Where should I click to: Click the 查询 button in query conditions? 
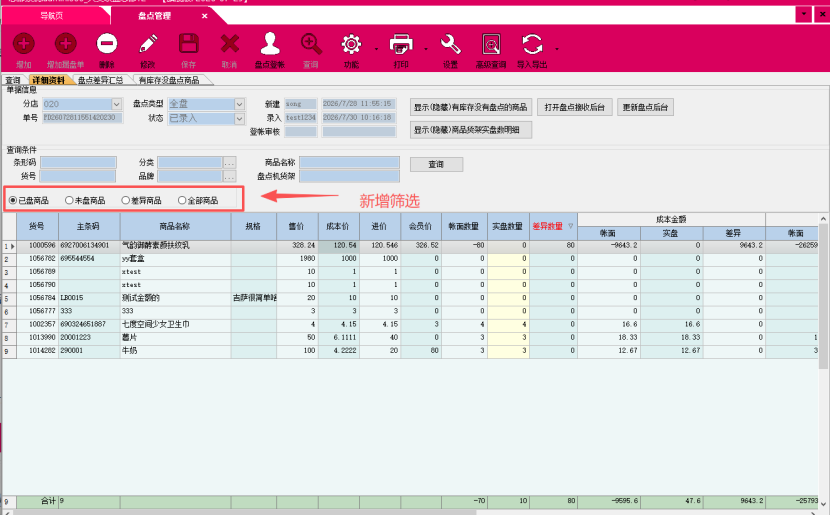point(436,165)
